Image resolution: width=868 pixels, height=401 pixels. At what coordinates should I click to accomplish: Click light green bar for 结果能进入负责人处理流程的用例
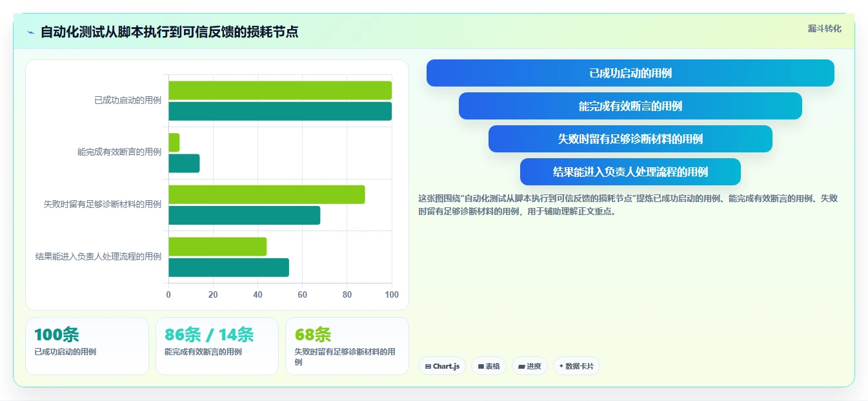point(217,247)
